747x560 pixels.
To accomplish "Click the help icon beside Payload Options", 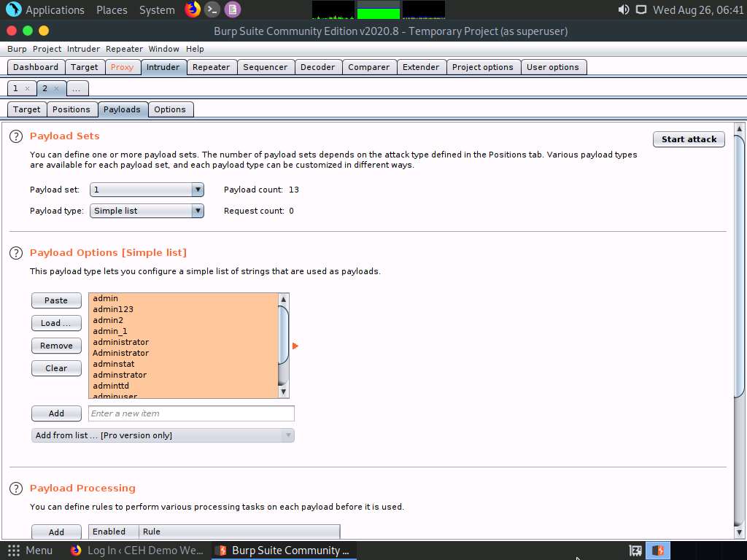I will [16, 252].
